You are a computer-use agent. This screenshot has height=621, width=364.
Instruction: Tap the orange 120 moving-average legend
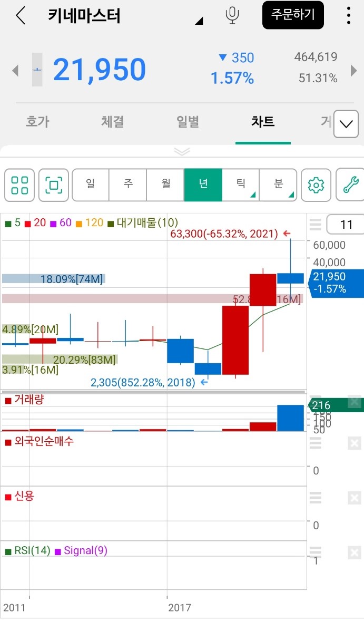[90, 223]
